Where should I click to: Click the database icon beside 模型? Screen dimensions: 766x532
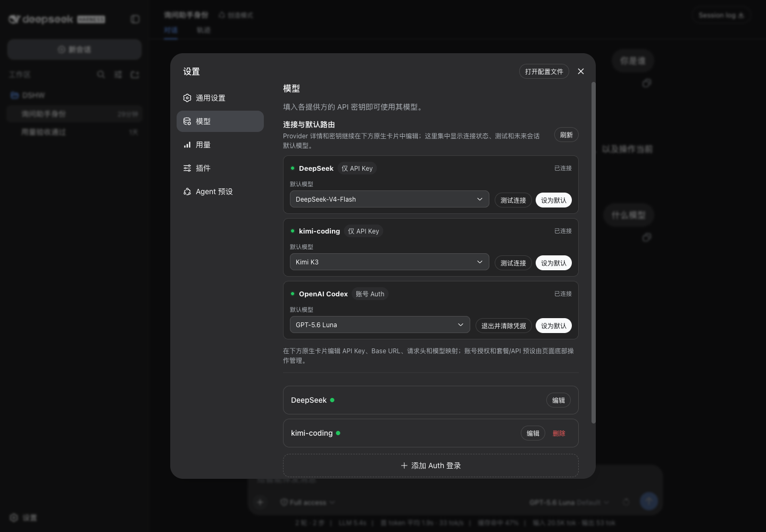click(x=187, y=121)
